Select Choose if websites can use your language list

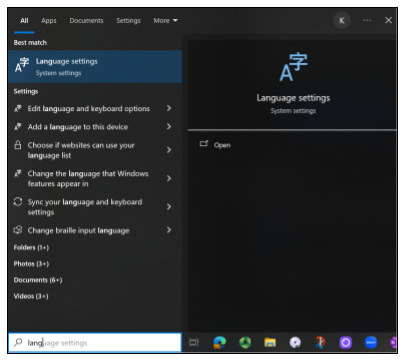(x=81, y=150)
